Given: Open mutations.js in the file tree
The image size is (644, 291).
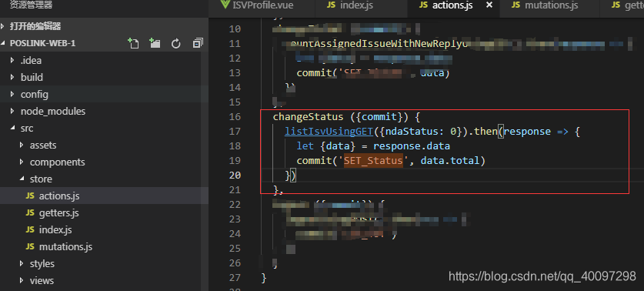Looking at the screenshot, I should coord(65,246).
